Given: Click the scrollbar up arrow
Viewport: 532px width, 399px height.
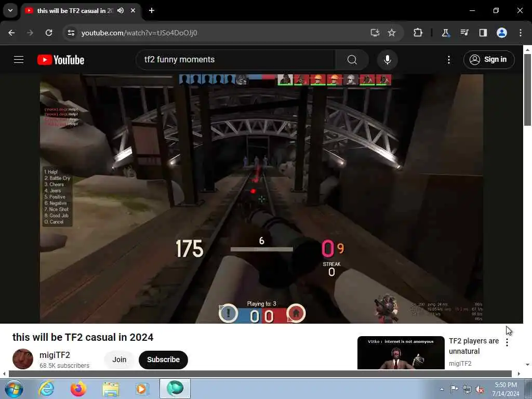Looking at the screenshot, I should point(527,49).
